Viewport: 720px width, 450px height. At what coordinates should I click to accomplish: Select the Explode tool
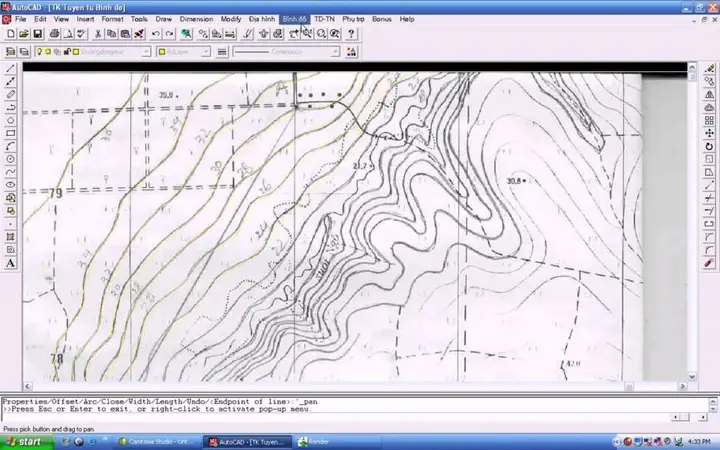pos(709,263)
